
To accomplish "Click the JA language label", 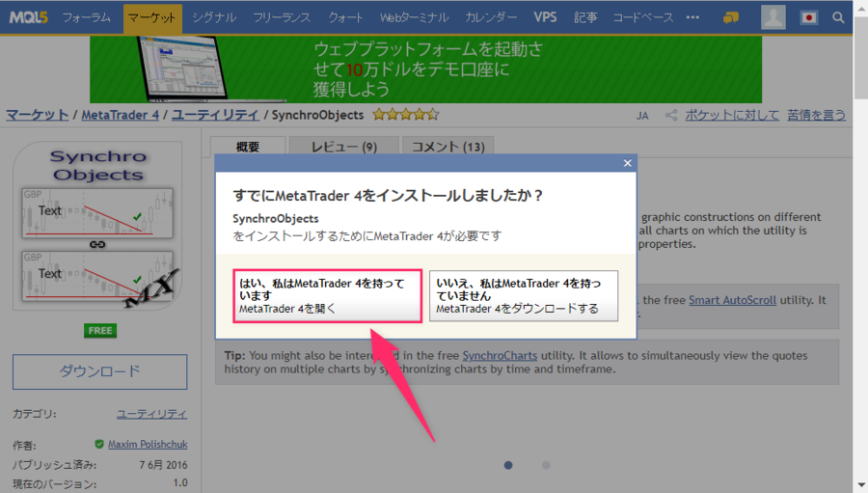I will [642, 116].
